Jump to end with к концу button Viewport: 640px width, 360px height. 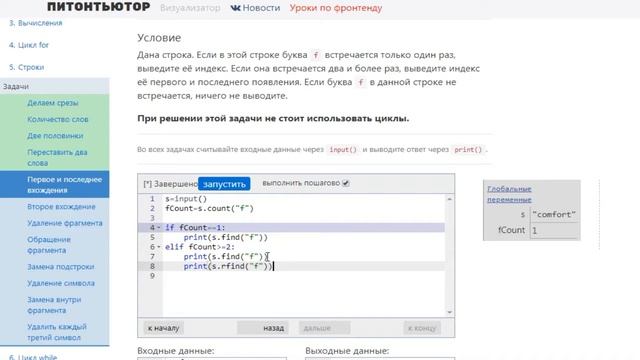(422, 328)
